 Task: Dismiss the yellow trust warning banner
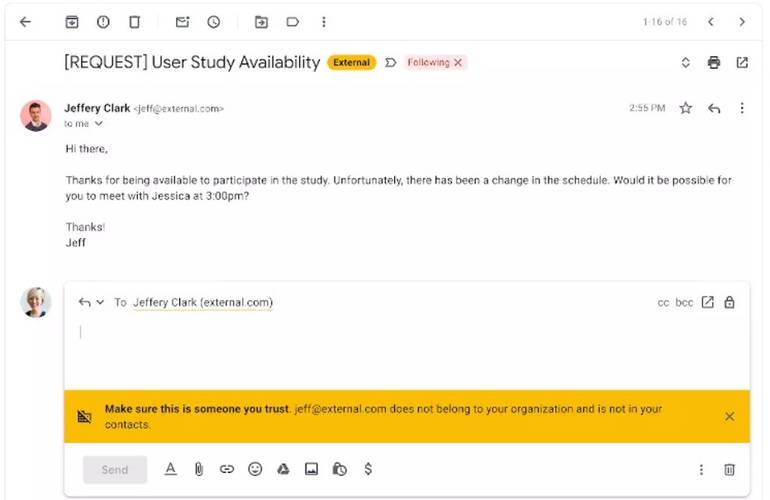pos(729,417)
